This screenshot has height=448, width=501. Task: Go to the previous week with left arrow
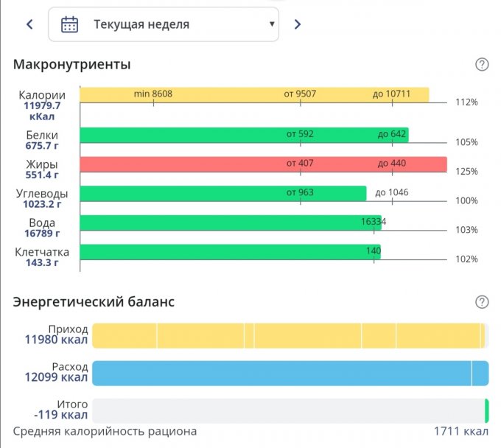(x=29, y=24)
